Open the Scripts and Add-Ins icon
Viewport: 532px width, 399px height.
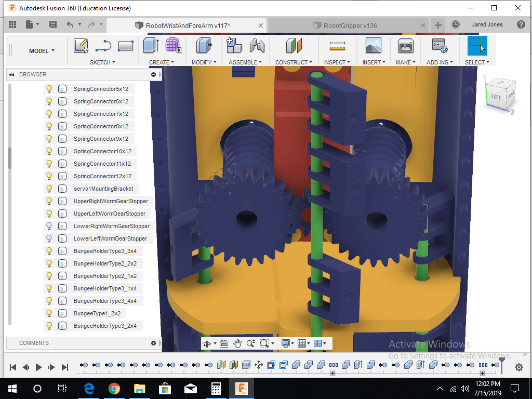(440, 46)
